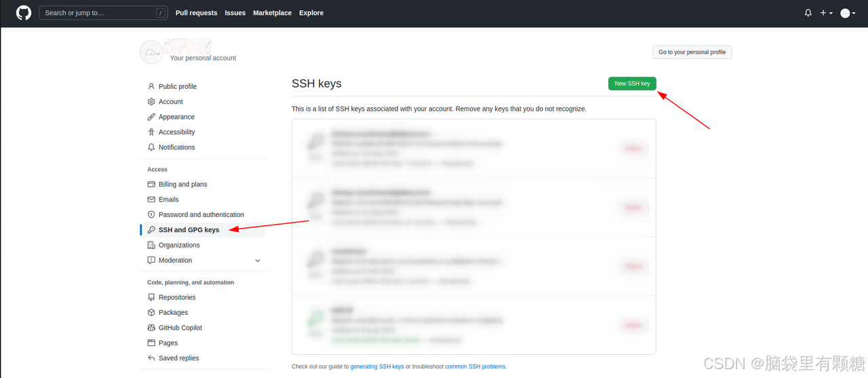
Task: Click the Password and authentication shield icon
Action: (151, 214)
